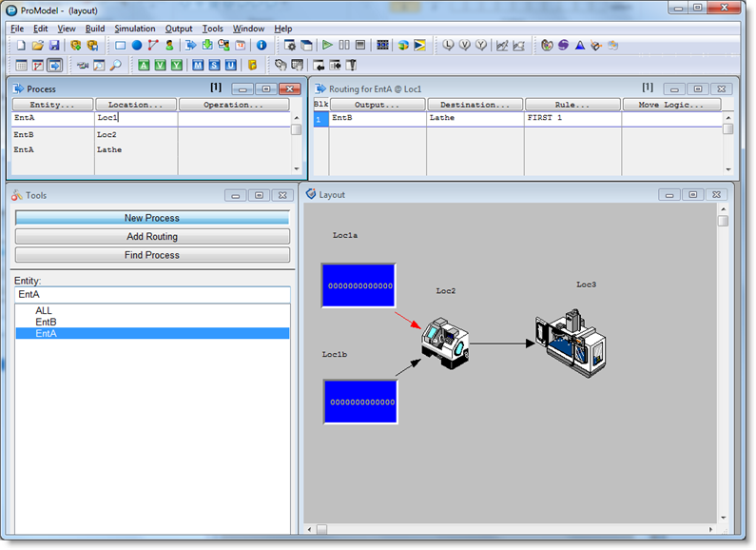Open the calendar icon showing 12

click(240, 46)
